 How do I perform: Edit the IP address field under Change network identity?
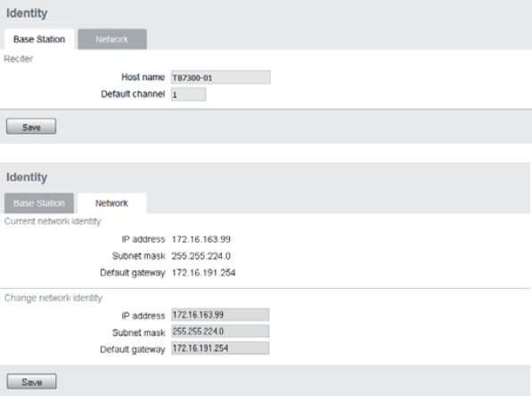click(220, 315)
